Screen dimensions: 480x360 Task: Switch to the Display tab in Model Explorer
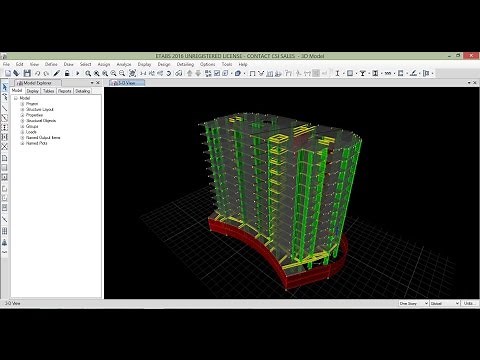click(33, 91)
